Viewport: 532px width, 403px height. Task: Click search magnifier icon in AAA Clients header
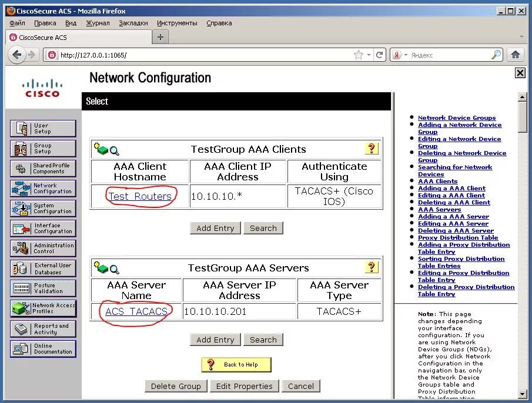115,151
